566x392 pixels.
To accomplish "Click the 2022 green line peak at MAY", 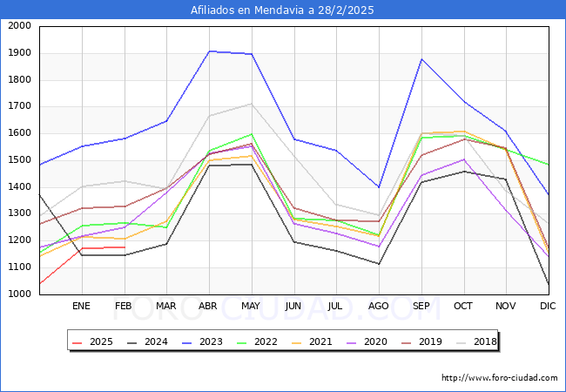I will 252,134.
